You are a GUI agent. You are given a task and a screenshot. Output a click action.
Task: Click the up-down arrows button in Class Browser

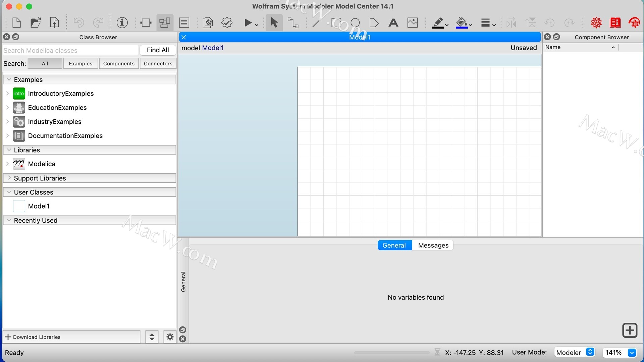[152, 337]
